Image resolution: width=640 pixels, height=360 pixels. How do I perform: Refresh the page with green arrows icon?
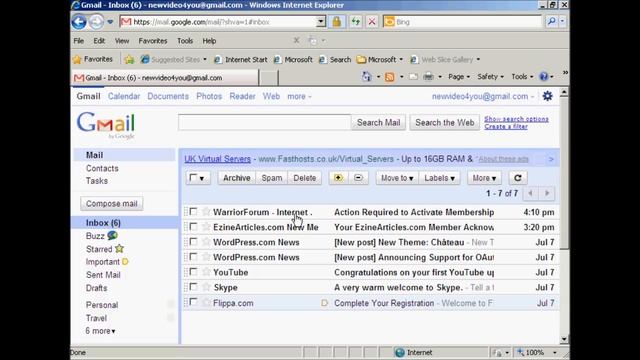click(356, 22)
